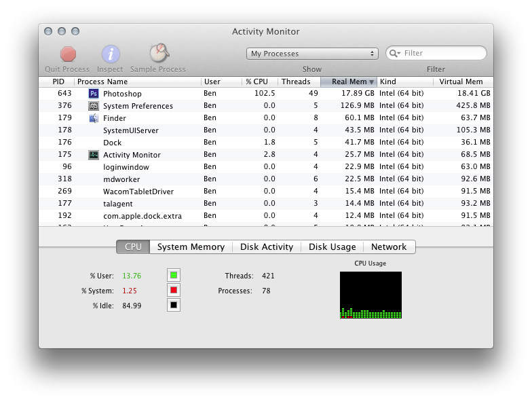Select the WacomTabletDriver process row
Screen dimensions: 532x402
(x=266, y=191)
